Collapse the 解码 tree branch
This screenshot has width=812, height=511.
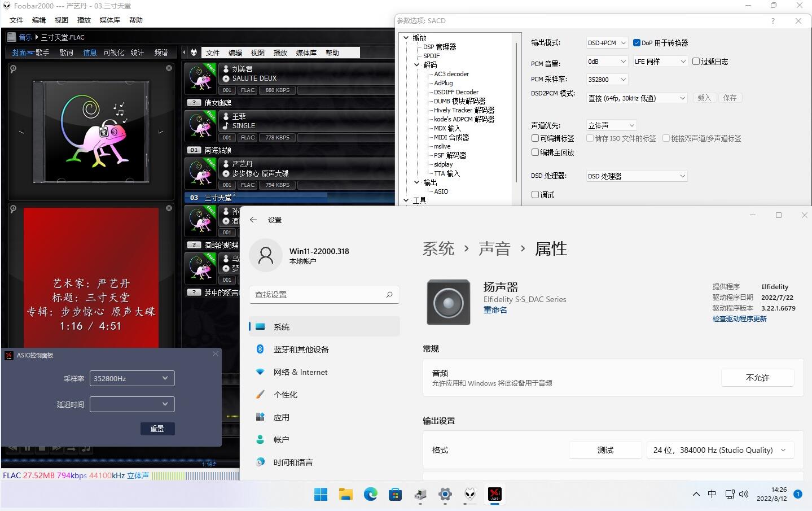pos(416,64)
